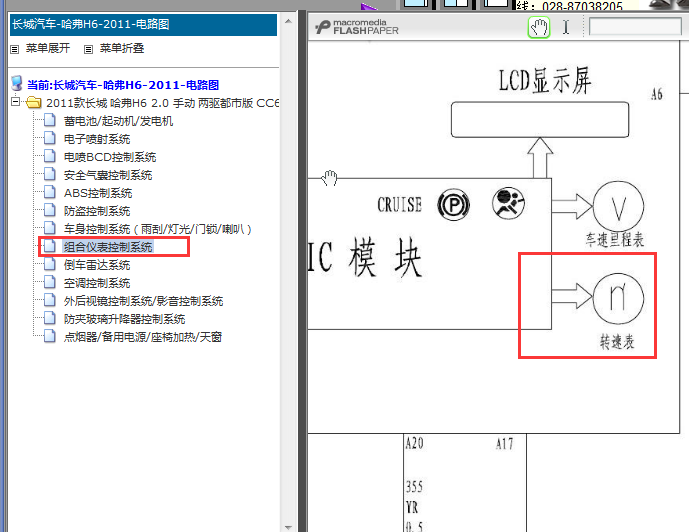Click page icon next to 电喷BCD控制系统
Viewport: 689px width, 532px height.
click(50, 156)
